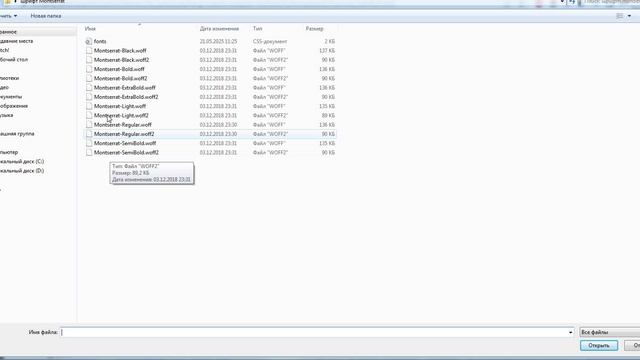This screenshot has height=360, width=640.
Task: Select the file name Montserrat-Regular.woff2
Action: coord(124,134)
